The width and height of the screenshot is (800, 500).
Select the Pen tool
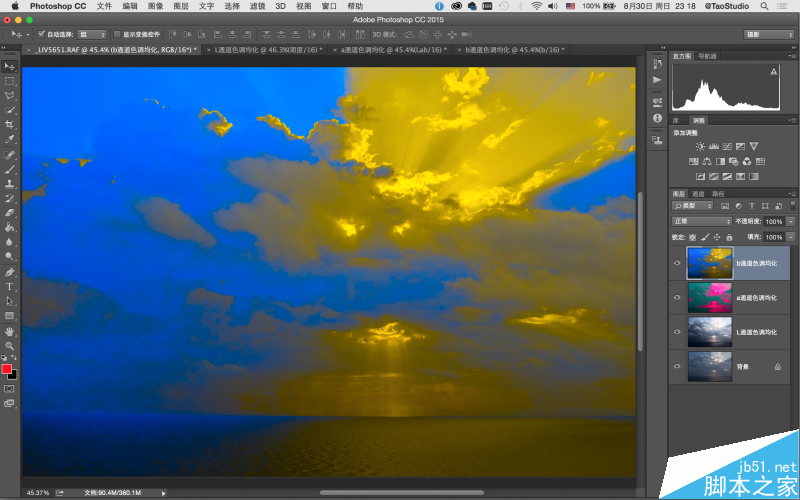point(9,272)
